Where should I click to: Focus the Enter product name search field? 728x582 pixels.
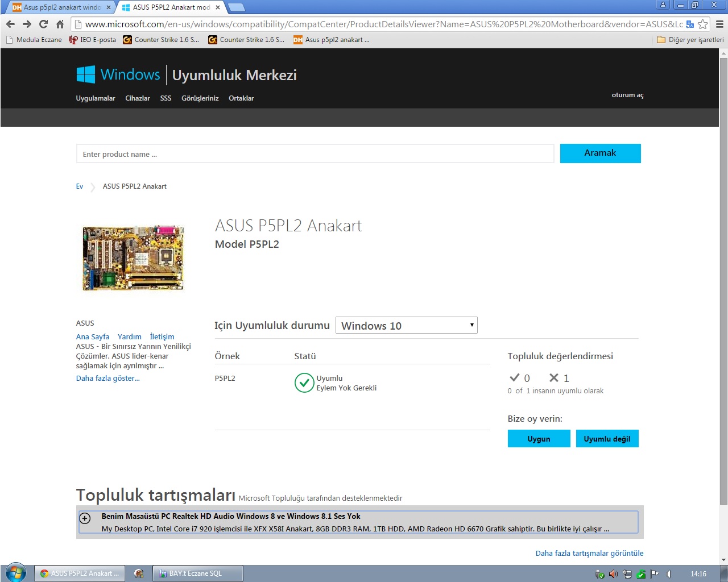(x=315, y=153)
